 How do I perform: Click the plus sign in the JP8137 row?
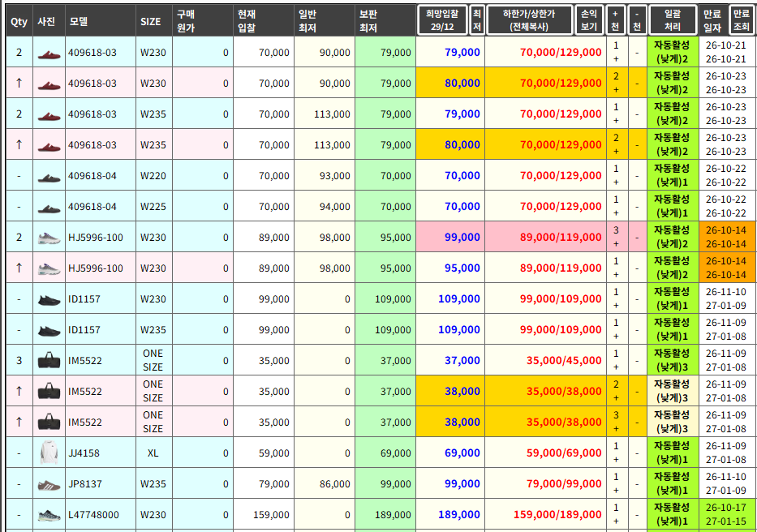(616, 491)
